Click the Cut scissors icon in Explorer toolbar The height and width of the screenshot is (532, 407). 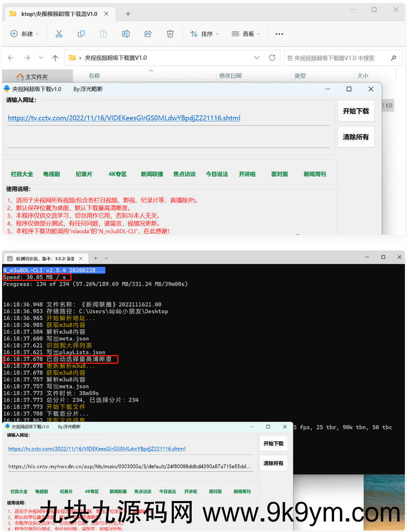coord(59,34)
